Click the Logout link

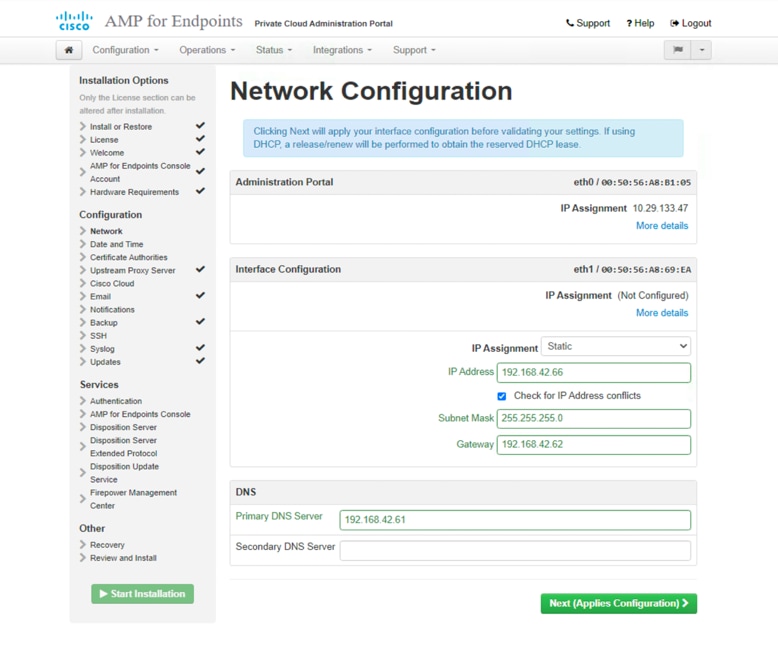(691, 23)
